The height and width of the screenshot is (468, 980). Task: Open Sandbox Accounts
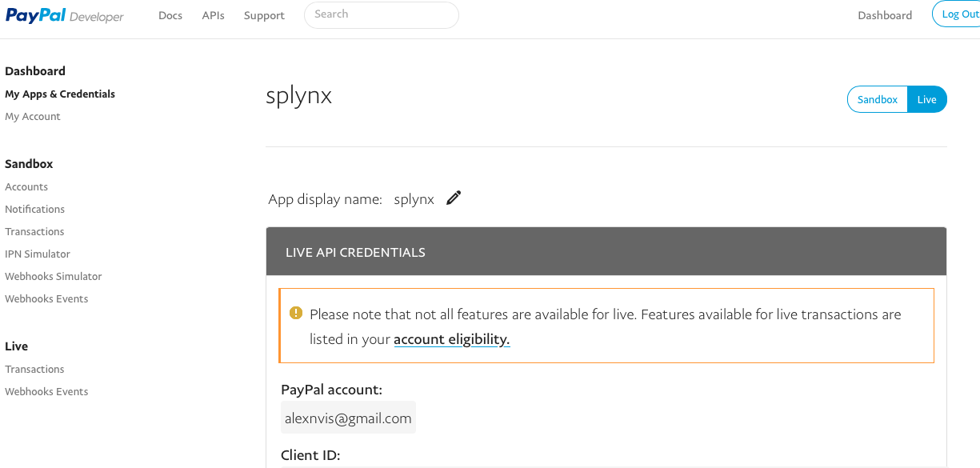pyautogui.click(x=26, y=186)
